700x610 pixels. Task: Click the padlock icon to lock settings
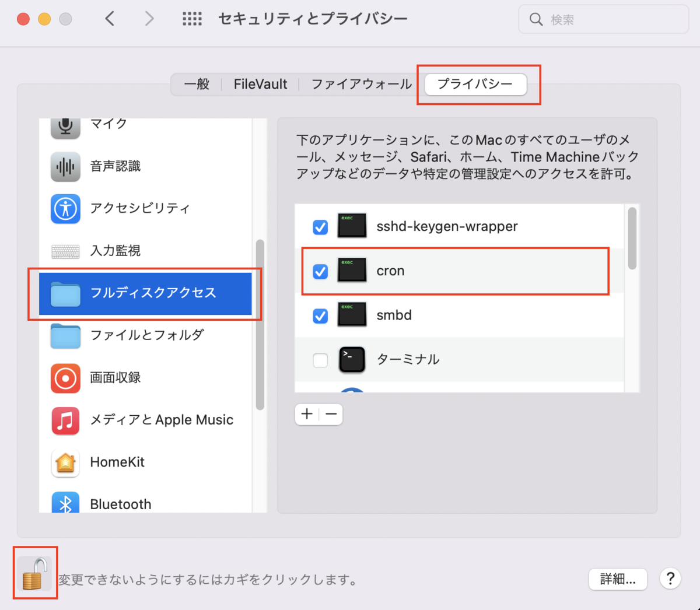click(x=34, y=573)
